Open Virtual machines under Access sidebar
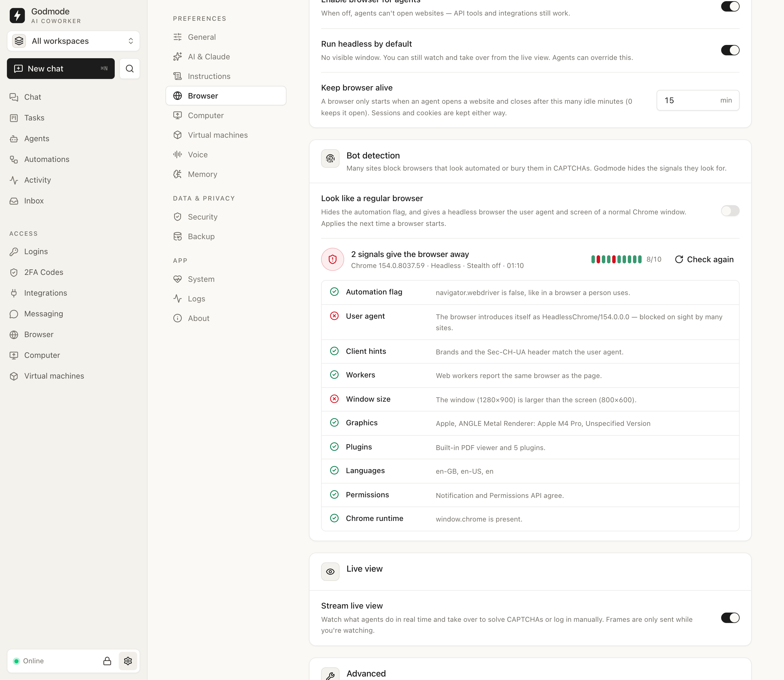This screenshot has width=784, height=680. (x=73, y=376)
